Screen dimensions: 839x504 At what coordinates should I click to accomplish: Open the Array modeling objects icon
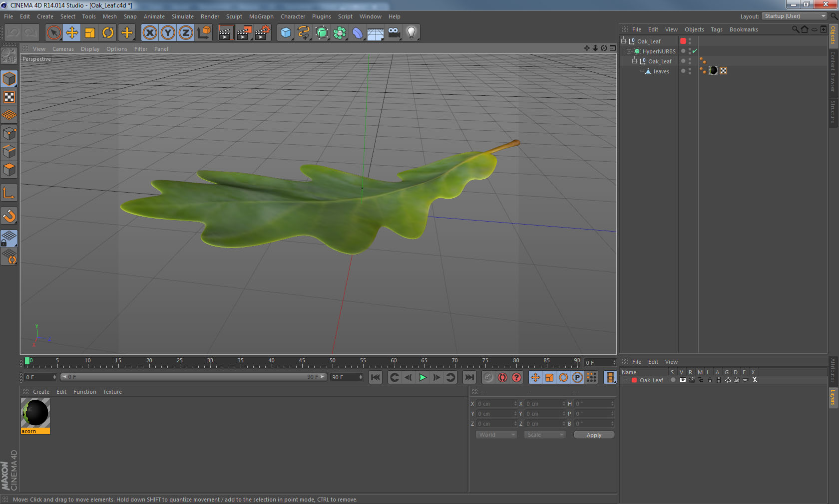(x=340, y=33)
